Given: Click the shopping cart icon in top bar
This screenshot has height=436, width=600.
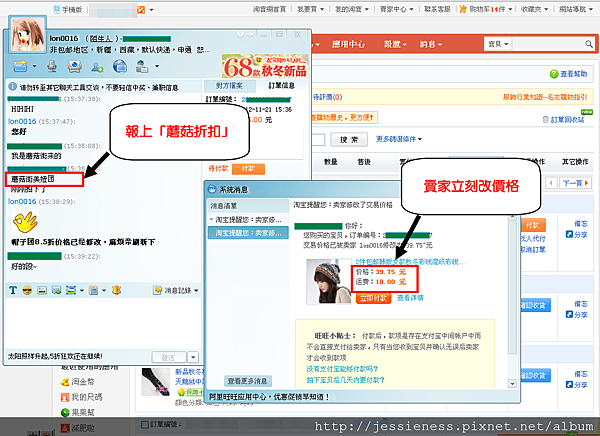Looking at the screenshot, I should 463,9.
